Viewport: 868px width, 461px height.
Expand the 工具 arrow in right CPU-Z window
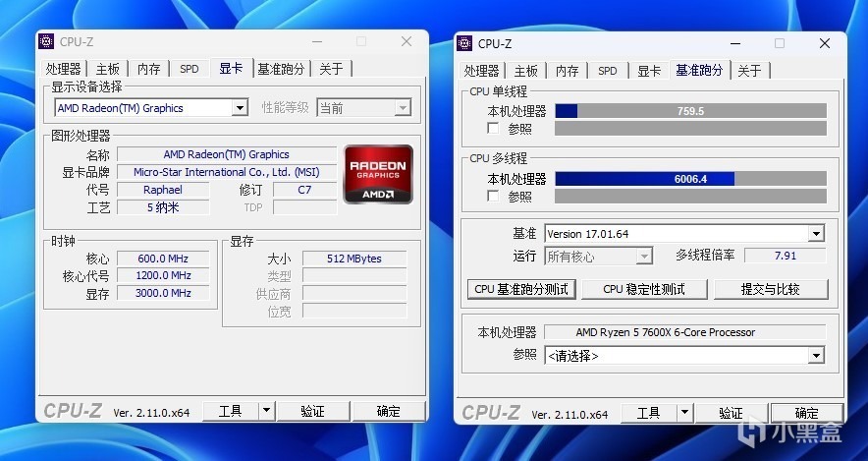tap(684, 412)
